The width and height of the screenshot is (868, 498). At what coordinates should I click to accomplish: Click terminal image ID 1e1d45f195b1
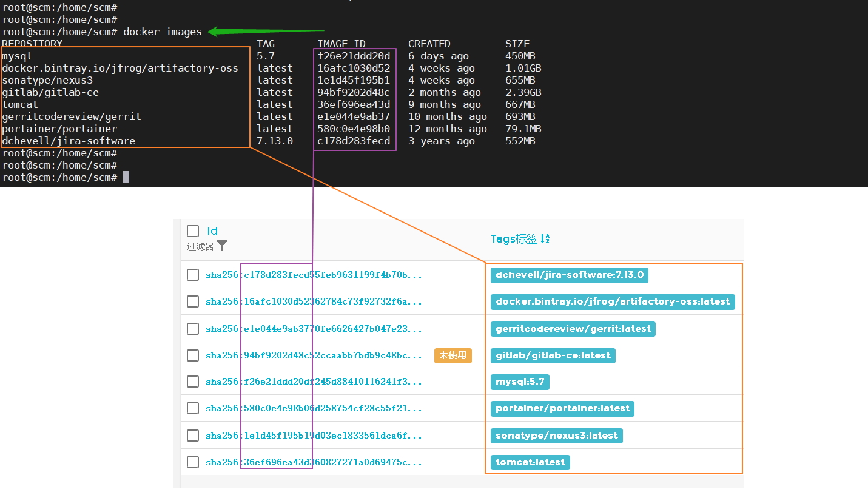[354, 81]
